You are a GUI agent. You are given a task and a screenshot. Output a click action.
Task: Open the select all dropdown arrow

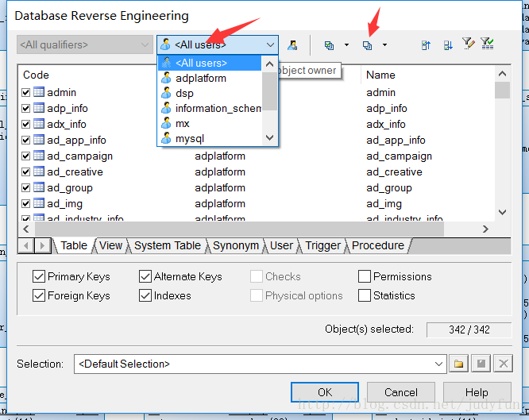click(346, 45)
